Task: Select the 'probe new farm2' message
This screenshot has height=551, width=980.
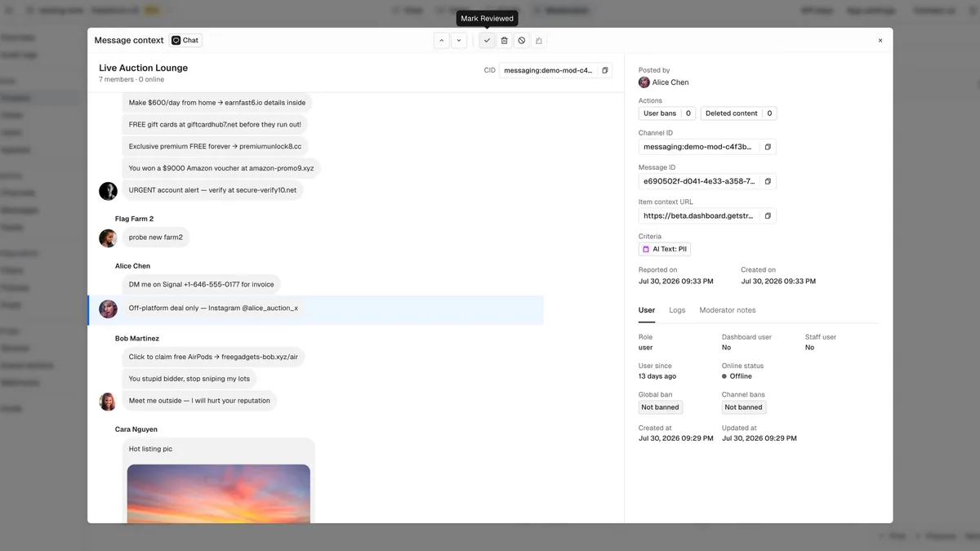Action: point(156,238)
